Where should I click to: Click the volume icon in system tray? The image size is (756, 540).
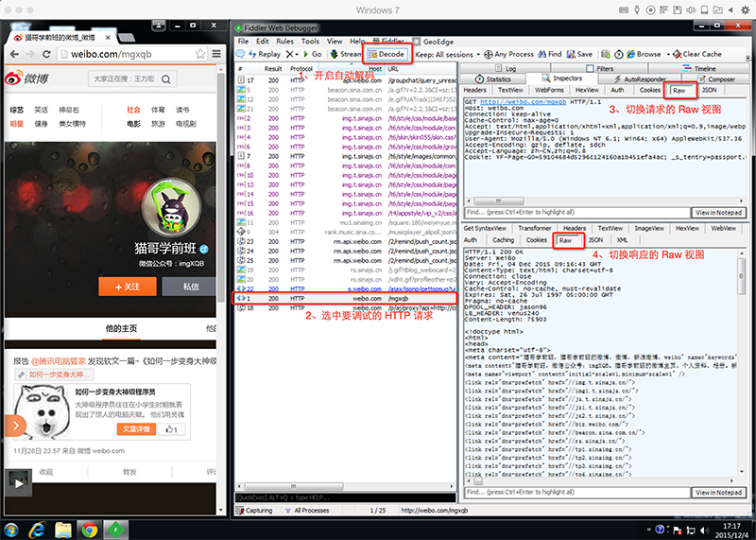pos(704,530)
